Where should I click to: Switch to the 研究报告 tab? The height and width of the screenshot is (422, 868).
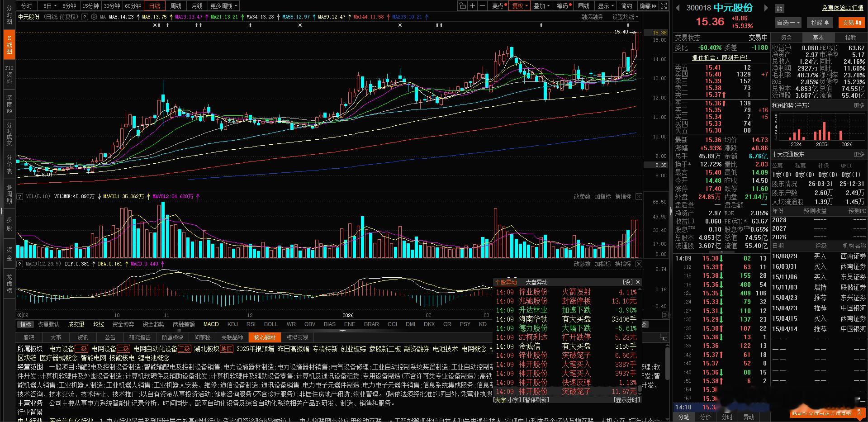140,337
